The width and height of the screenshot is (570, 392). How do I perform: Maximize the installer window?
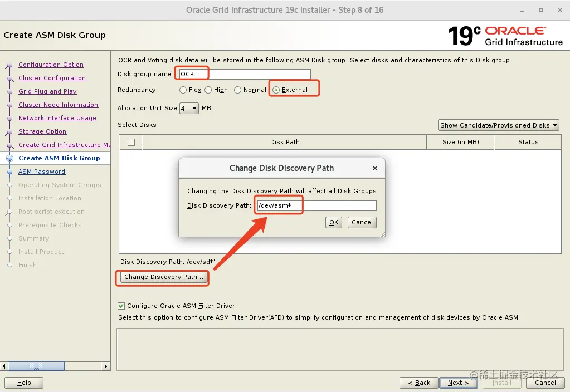pyautogui.click(x=541, y=10)
